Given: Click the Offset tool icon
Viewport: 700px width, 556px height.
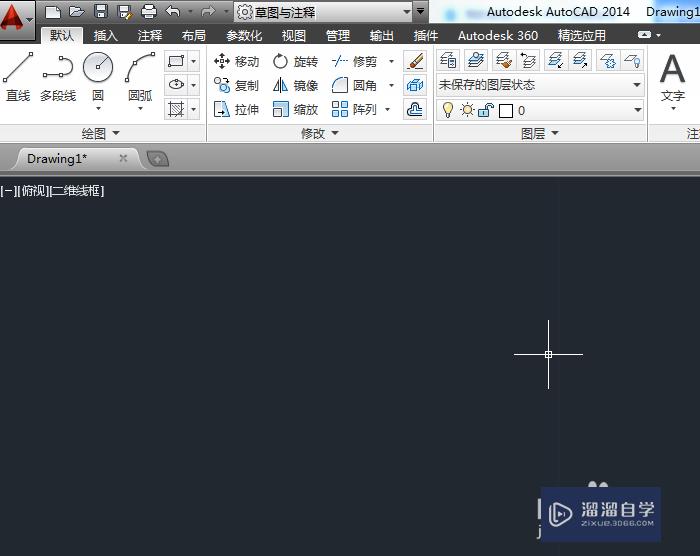Looking at the screenshot, I should click(415, 109).
